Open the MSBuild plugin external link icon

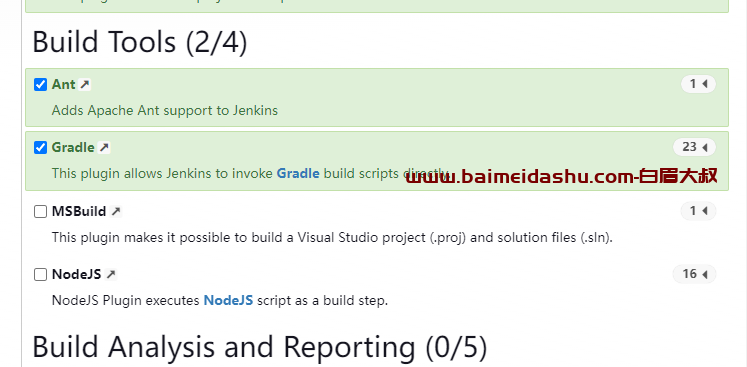pos(116,211)
